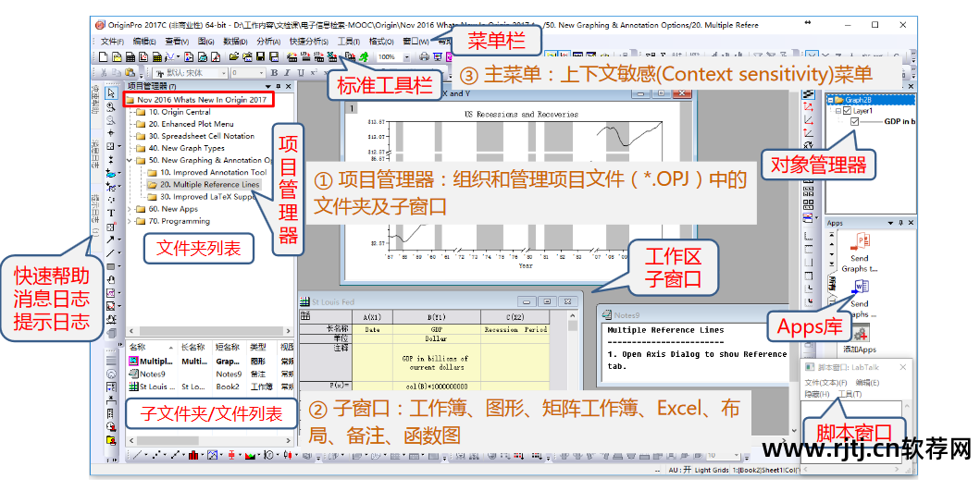
Task: Open the 文件(F) menu
Action: point(112,42)
